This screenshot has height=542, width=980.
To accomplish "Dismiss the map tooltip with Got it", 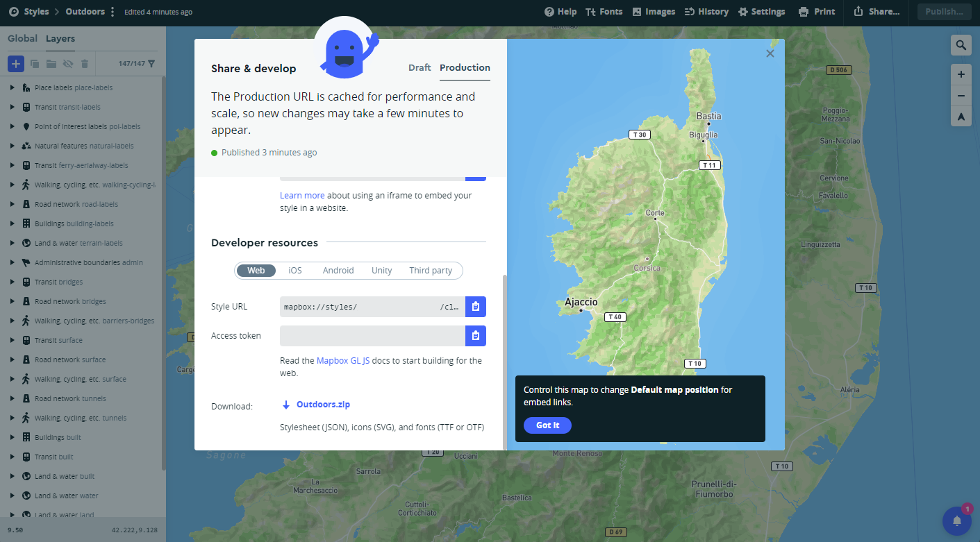I will click(547, 425).
